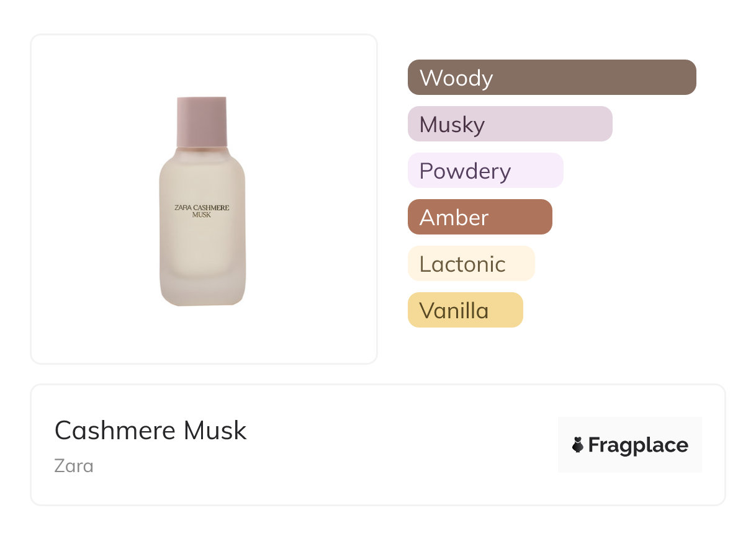Click the Fragplace perfume bottle logo icon
This screenshot has width=756, height=536.
click(578, 445)
